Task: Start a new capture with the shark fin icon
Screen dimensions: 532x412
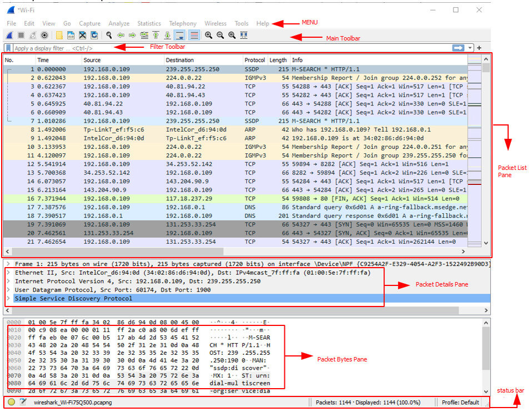Action: pyautogui.click(x=9, y=35)
